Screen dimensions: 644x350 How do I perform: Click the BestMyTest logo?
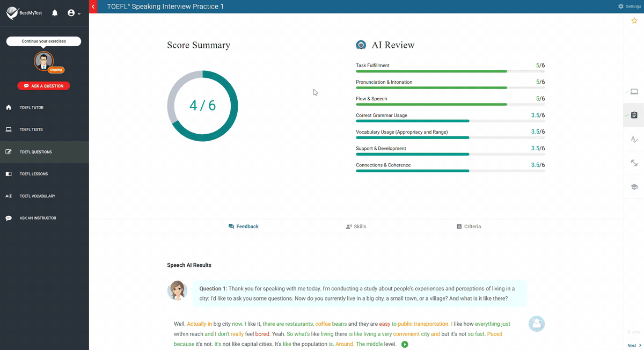pos(24,13)
